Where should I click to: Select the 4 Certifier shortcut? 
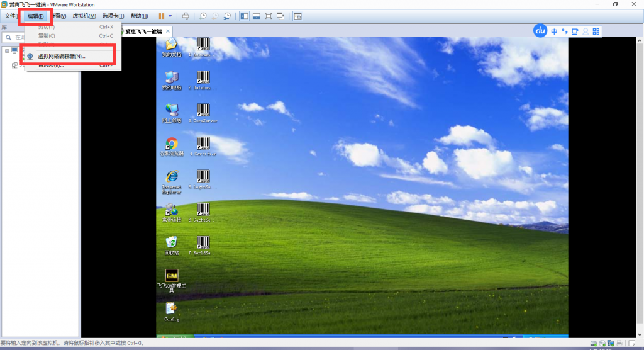click(203, 147)
